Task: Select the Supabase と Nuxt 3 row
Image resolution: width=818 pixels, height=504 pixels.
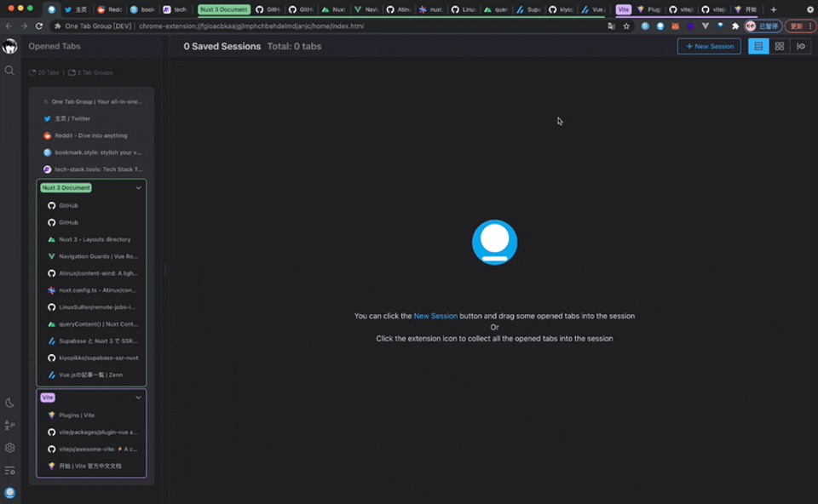Action: click(92, 341)
